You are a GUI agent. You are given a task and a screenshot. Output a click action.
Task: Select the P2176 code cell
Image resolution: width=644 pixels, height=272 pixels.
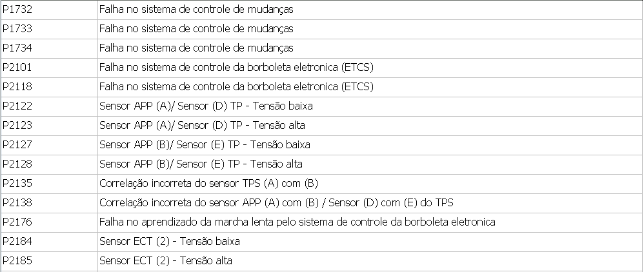point(17,222)
